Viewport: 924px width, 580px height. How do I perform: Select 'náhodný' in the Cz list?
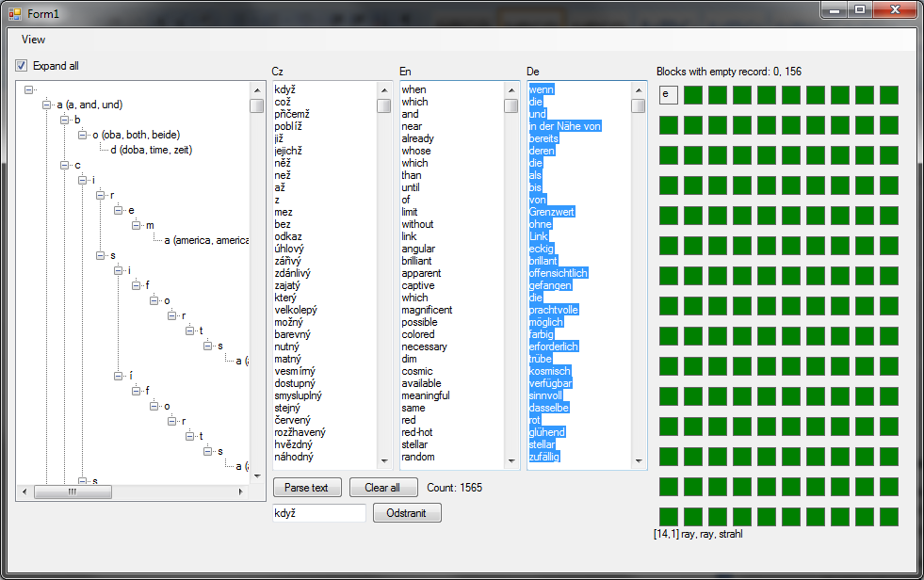tap(294, 457)
